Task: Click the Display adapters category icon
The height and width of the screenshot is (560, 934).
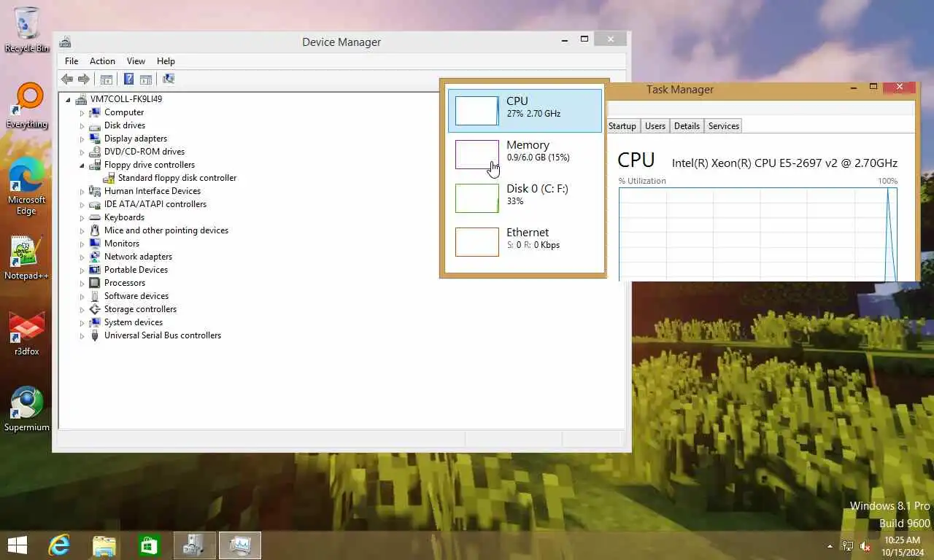Action: (x=94, y=139)
